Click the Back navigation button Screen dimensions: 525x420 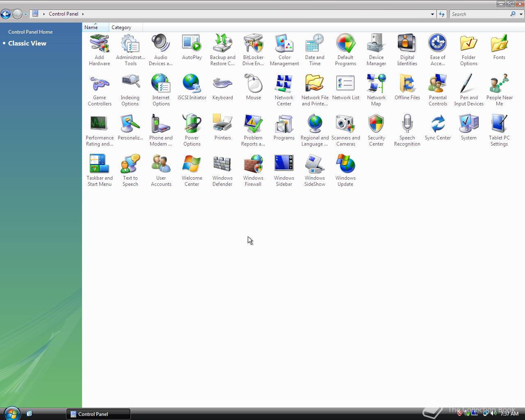5,14
